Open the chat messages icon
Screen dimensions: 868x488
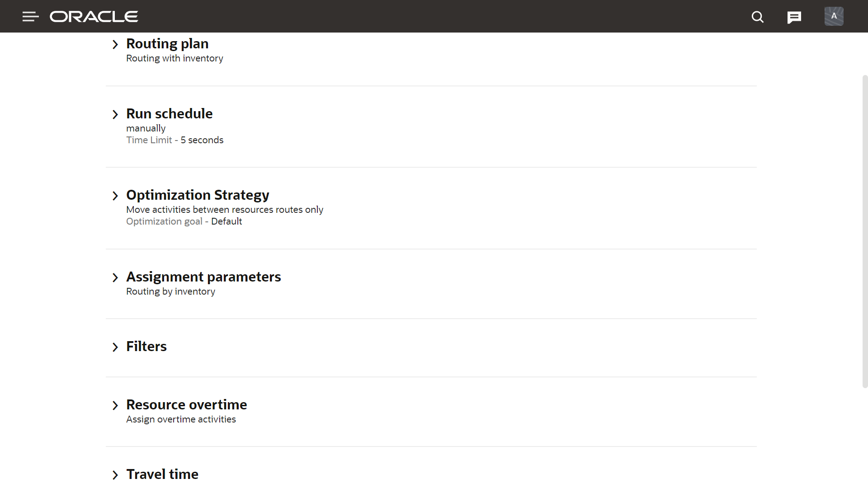pos(794,17)
